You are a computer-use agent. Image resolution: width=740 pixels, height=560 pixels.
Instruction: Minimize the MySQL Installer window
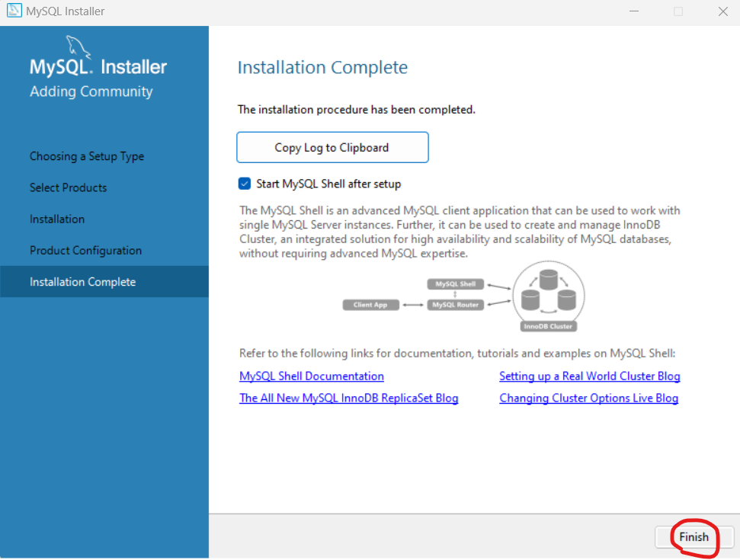(x=634, y=11)
